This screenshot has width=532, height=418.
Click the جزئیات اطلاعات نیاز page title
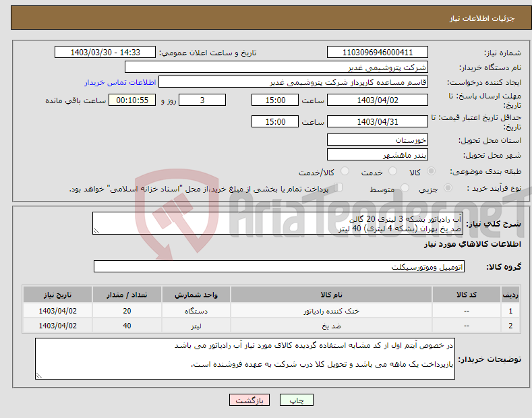[x=482, y=18]
